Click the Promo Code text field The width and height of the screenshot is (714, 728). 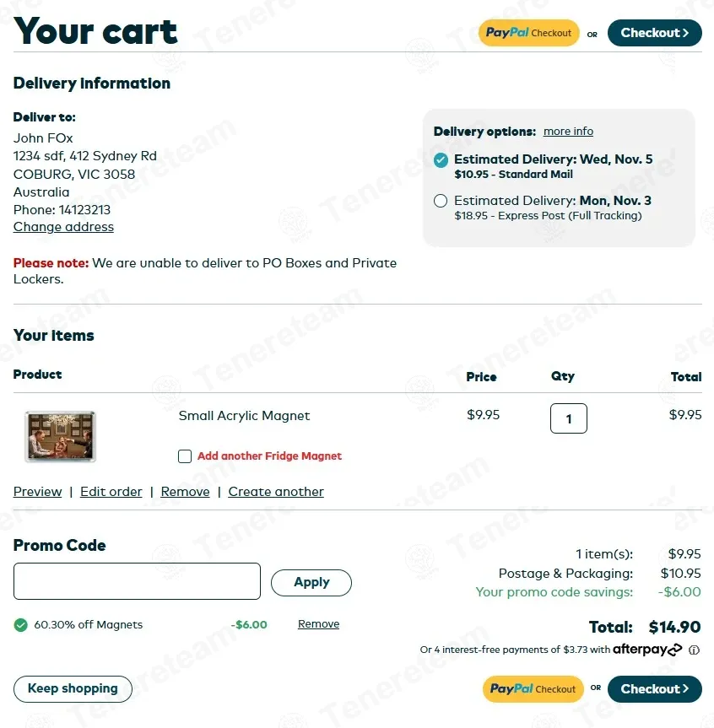137,581
